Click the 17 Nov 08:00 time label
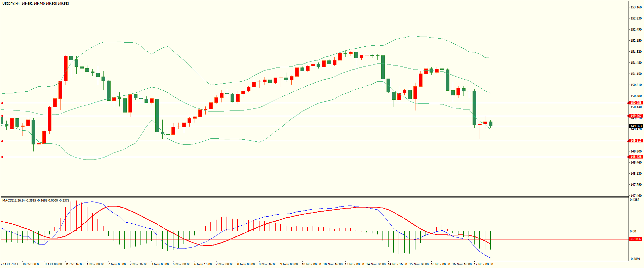 coord(484,264)
